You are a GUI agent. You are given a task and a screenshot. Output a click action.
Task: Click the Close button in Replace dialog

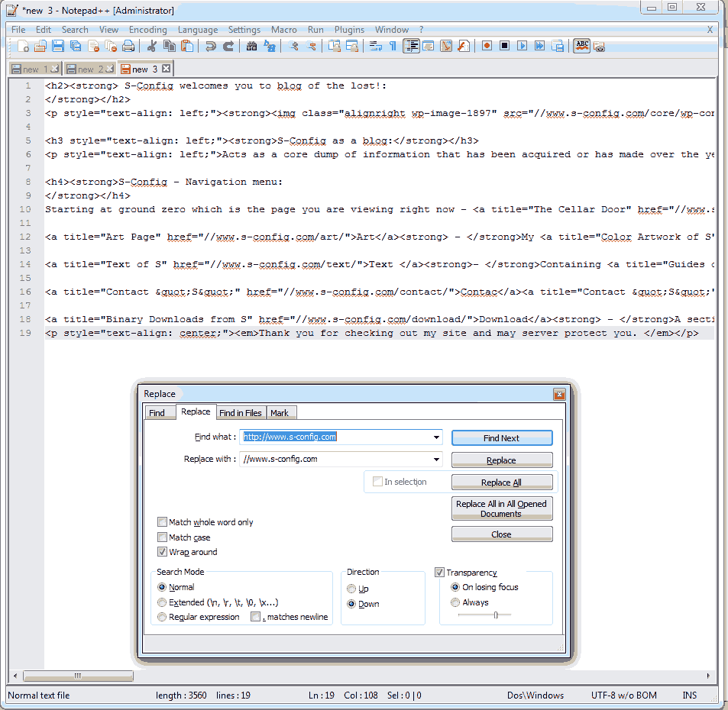(502, 534)
